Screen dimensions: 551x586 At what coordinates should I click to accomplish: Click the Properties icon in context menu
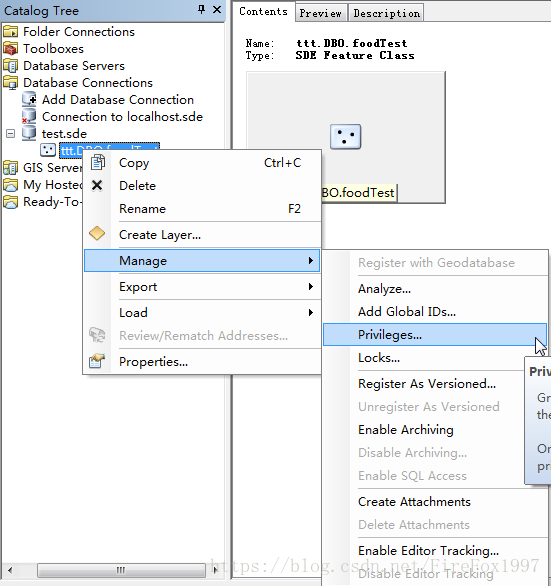(97, 361)
